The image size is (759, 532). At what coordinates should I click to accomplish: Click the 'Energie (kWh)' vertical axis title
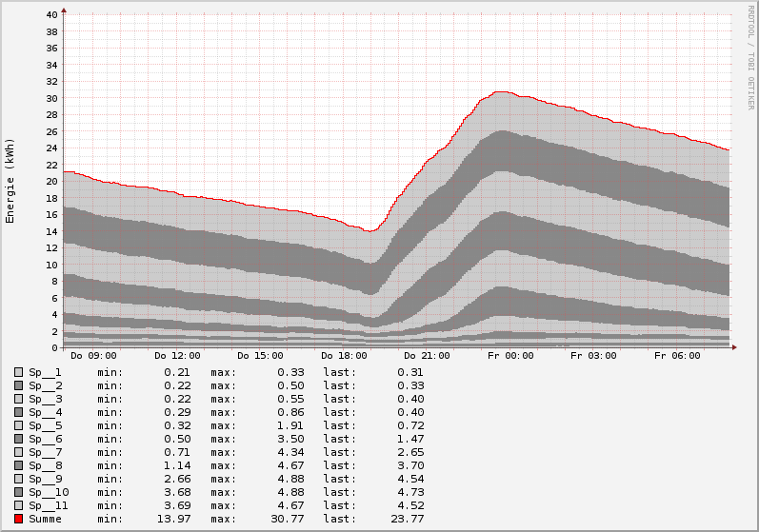click(x=10, y=181)
